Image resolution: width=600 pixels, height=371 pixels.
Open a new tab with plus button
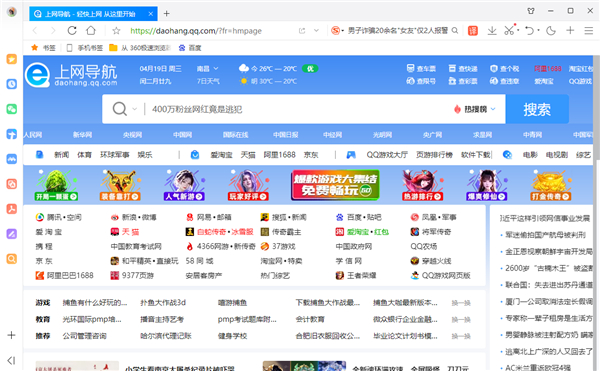166,14
